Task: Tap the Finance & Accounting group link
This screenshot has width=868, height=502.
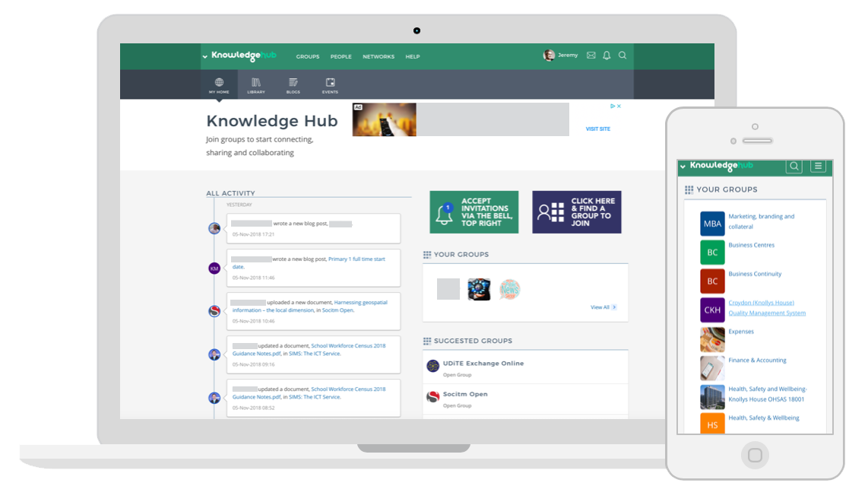Action: pos(757,361)
